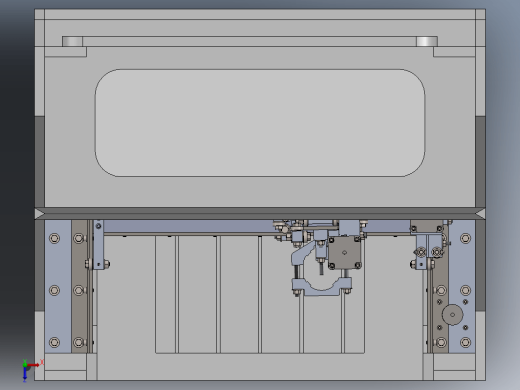Viewport: 520px width, 390px height.
Task: Select the rounded rectangular window on the lid
Action: tap(260, 123)
